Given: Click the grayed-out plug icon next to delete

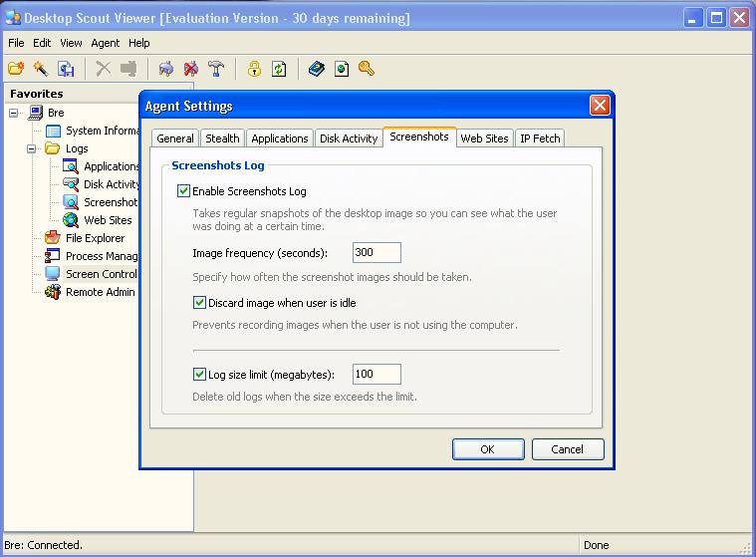Looking at the screenshot, I should (x=128, y=69).
